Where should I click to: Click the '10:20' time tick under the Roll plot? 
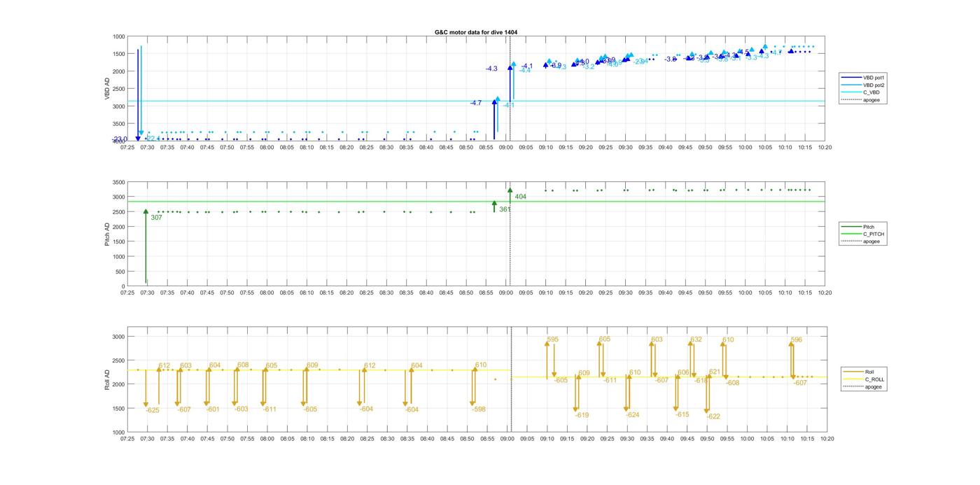click(x=827, y=439)
